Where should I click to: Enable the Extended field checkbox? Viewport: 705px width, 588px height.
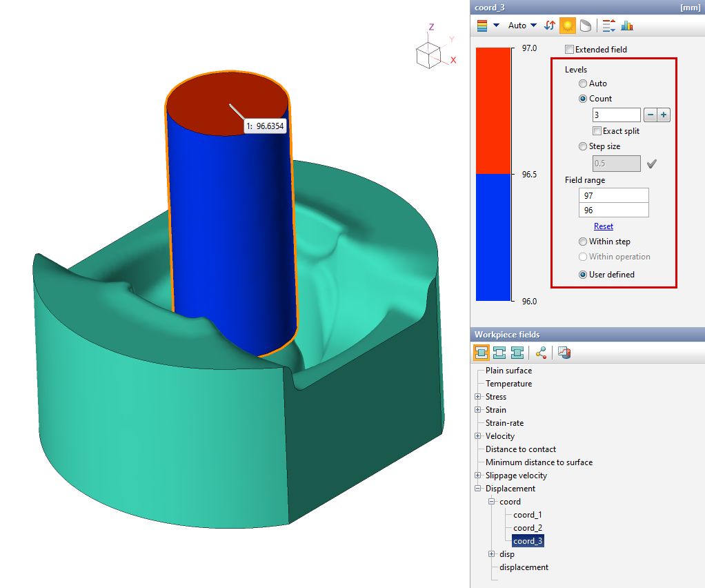[569, 50]
